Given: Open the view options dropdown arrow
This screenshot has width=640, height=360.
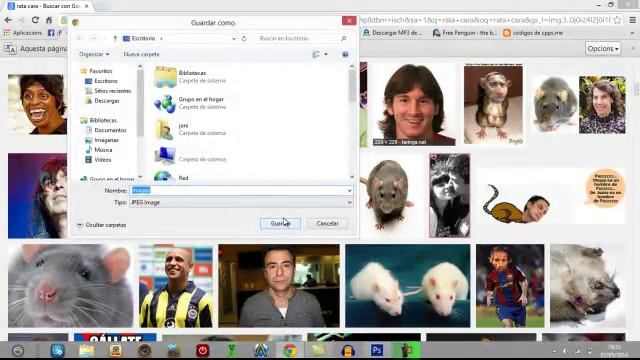Looking at the screenshot, I should pyautogui.click(x=326, y=54).
